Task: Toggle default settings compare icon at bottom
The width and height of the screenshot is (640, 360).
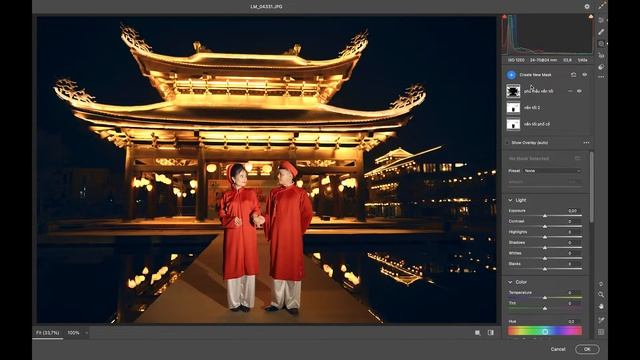Action: pos(491,333)
